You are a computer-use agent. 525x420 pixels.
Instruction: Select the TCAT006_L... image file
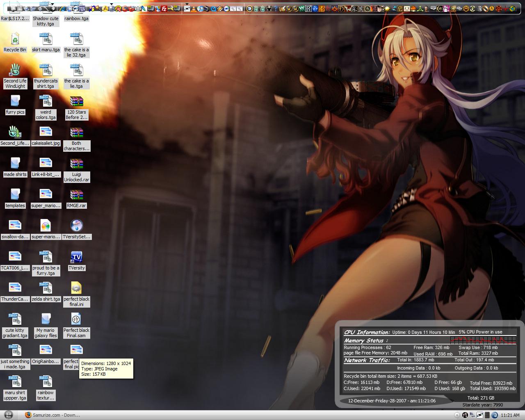pyautogui.click(x=15, y=260)
